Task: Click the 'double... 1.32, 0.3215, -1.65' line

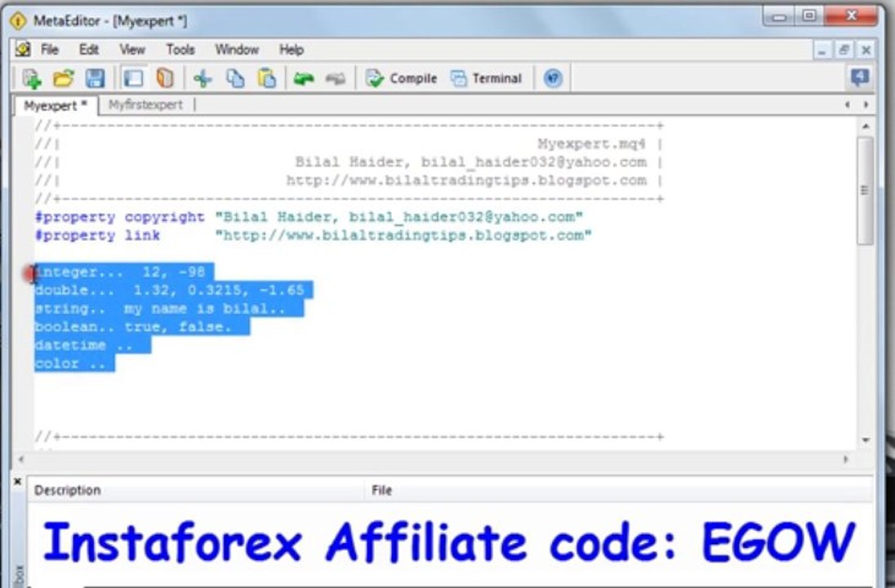Action: 173,291
